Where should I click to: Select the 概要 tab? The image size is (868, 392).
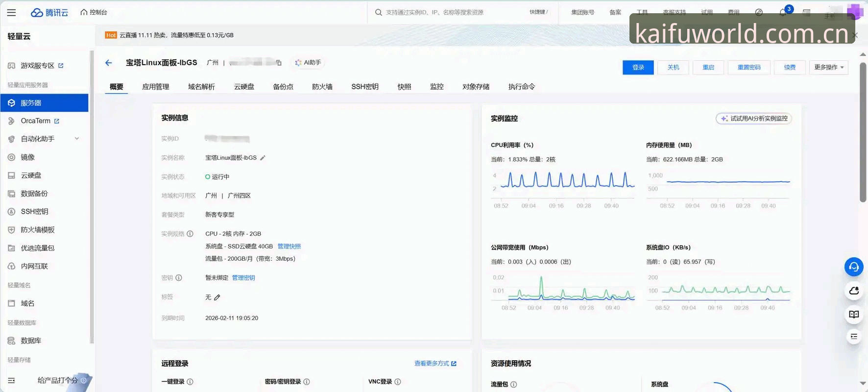click(x=117, y=87)
